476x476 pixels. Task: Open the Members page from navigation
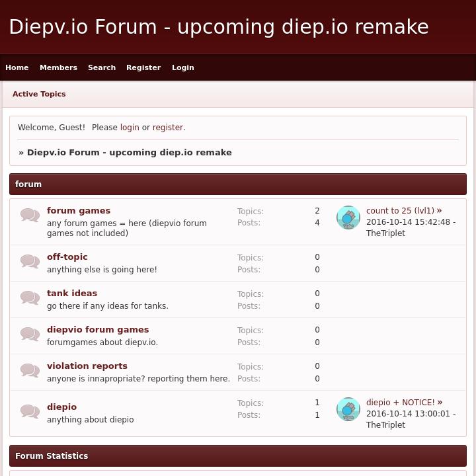point(58,67)
